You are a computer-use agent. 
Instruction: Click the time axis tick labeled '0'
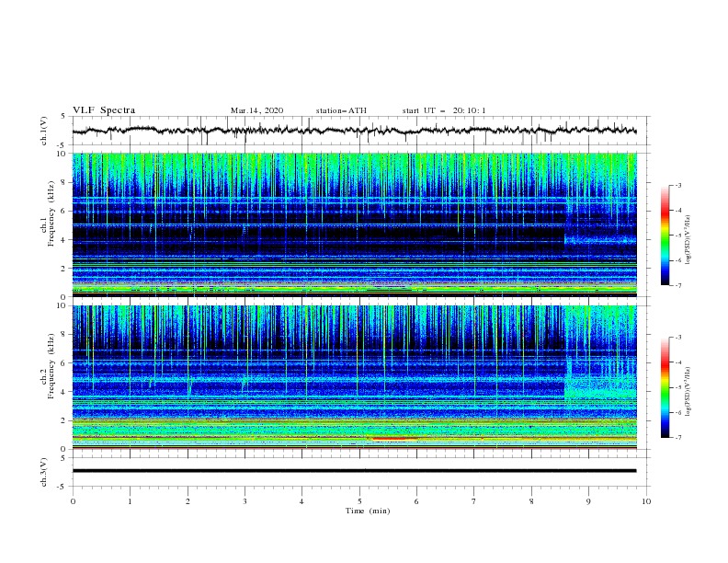(x=73, y=501)
